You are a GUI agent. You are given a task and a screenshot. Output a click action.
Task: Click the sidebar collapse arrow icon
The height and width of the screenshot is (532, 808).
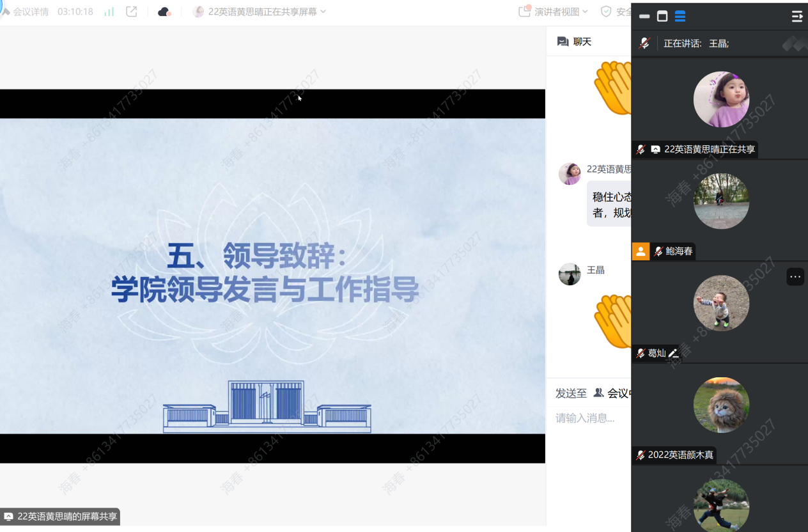coord(796,16)
